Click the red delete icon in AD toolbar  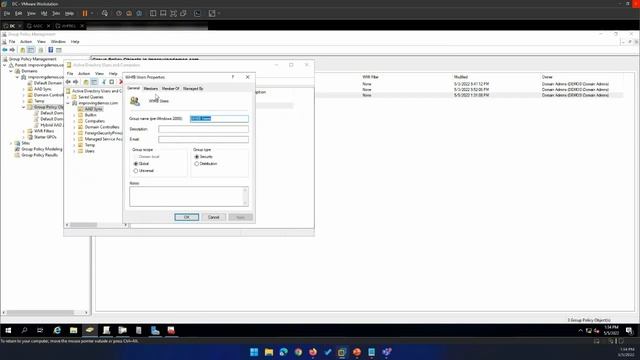point(120,82)
